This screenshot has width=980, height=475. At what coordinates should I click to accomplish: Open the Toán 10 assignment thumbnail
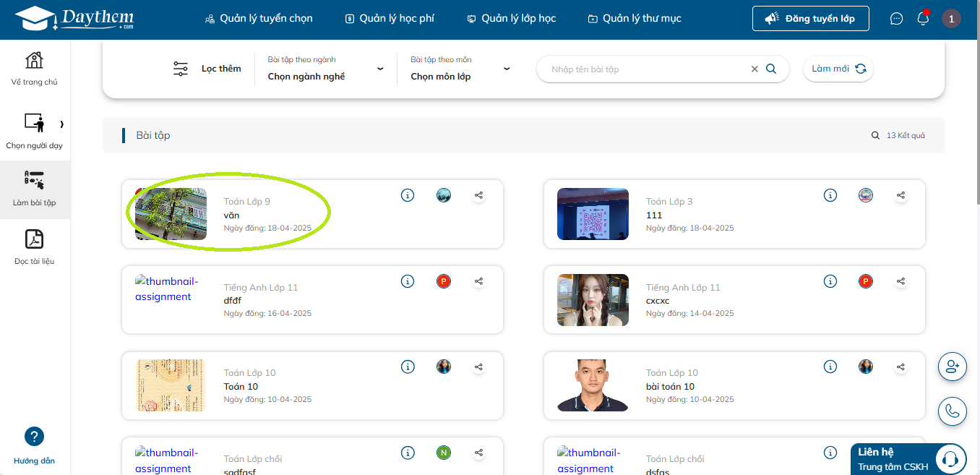[x=171, y=385]
